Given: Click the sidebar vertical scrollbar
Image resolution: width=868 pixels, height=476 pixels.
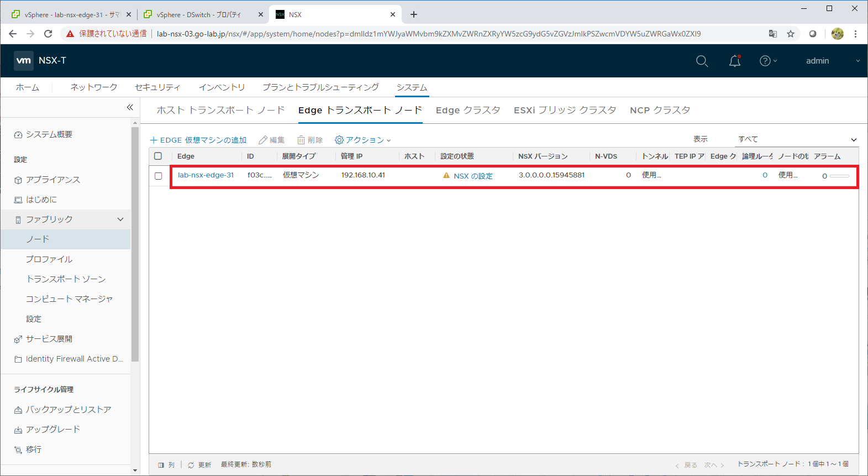Looking at the screenshot, I should (135, 243).
